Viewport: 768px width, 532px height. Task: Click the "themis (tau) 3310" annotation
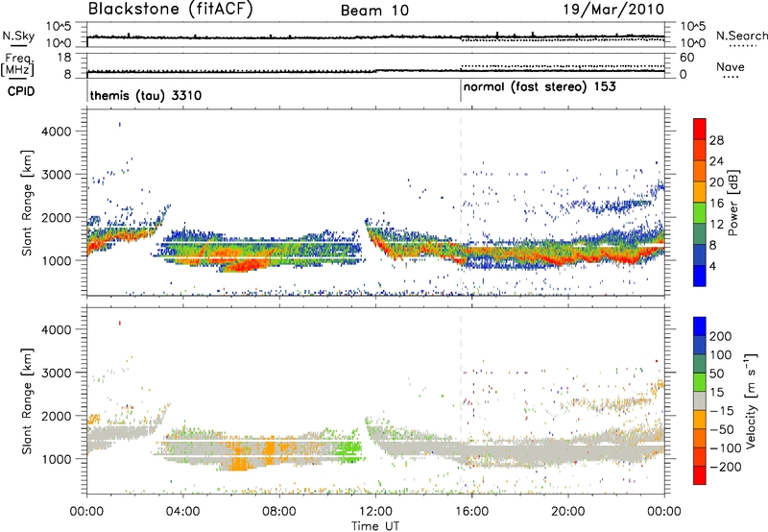[x=146, y=95]
